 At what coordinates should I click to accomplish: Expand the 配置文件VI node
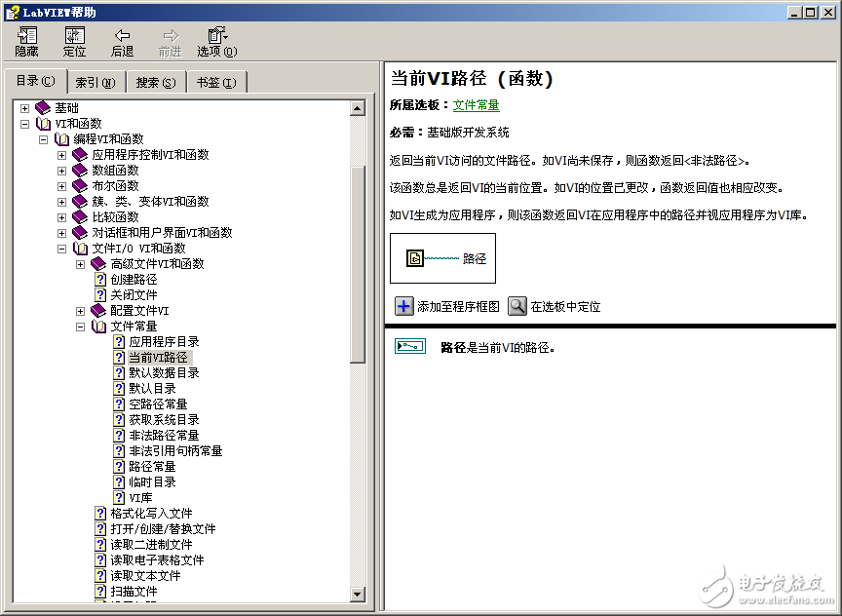pyautogui.click(x=81, y=311)
